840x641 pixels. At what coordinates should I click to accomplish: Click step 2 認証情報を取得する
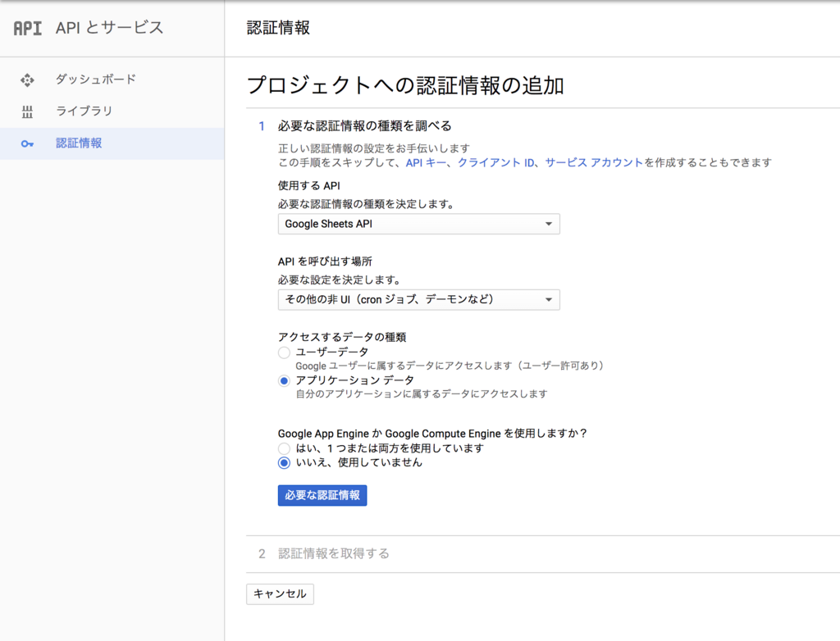[x=333, y=554]
